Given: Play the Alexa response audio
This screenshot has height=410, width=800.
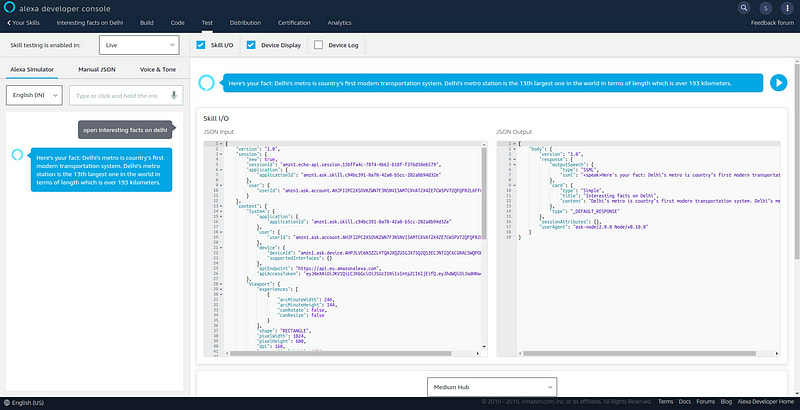Looking at the screenshot, I should [x=778, y=83].
